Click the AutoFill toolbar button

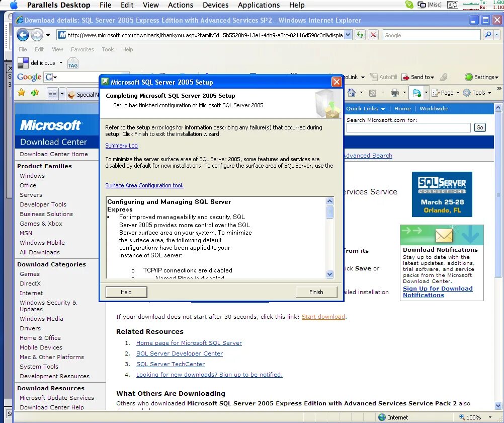pos(383,77)
